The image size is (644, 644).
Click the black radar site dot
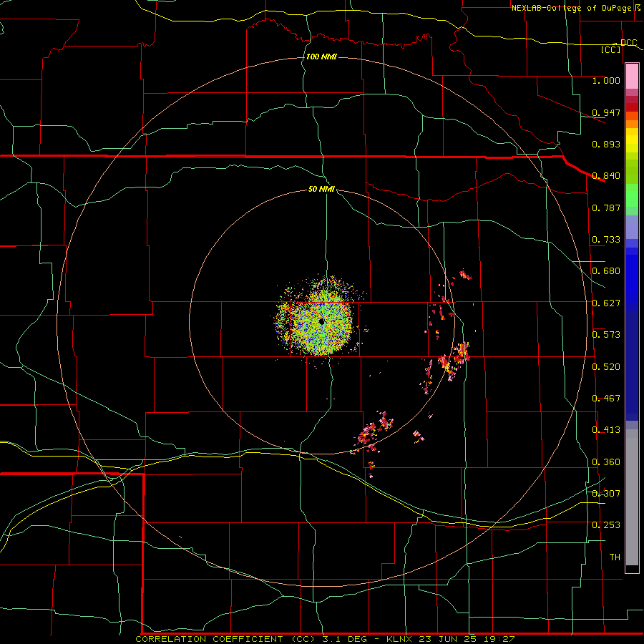(321, 321)
